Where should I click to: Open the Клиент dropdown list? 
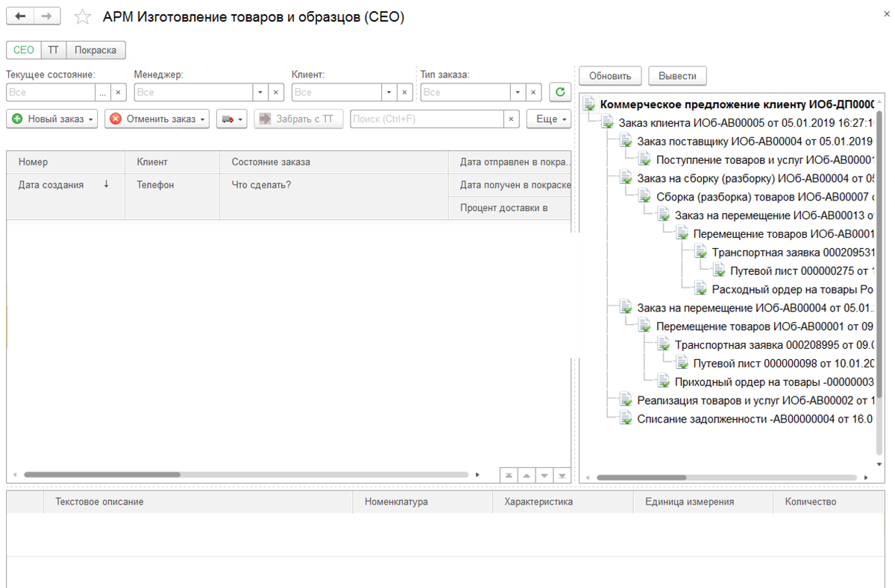click(x=389, y=92)
